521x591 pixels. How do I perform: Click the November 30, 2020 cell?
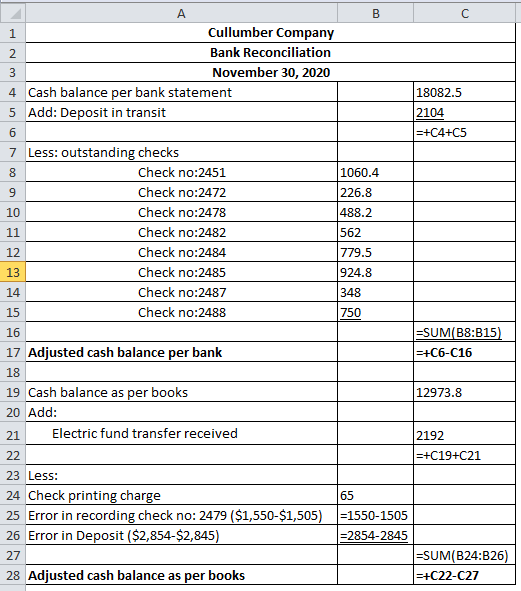(x=270, y=73)
